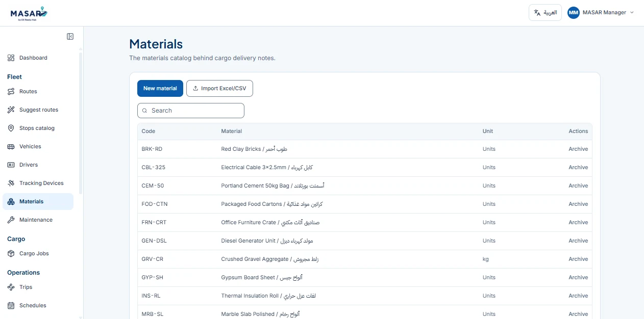Click the Vehicles bus icon
644x319 pixels.
pyautogui.click(x=11, y=147)
